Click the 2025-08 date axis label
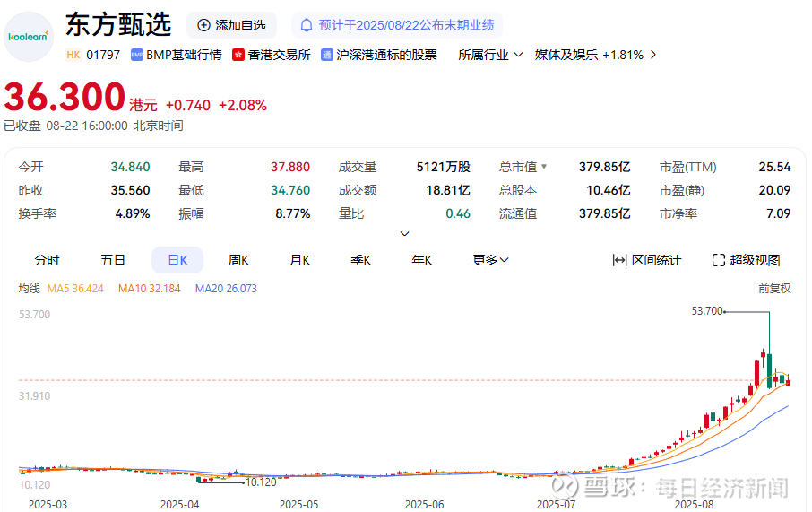The height and width of the screenshot is (512, 812). (x=695, y=505)
